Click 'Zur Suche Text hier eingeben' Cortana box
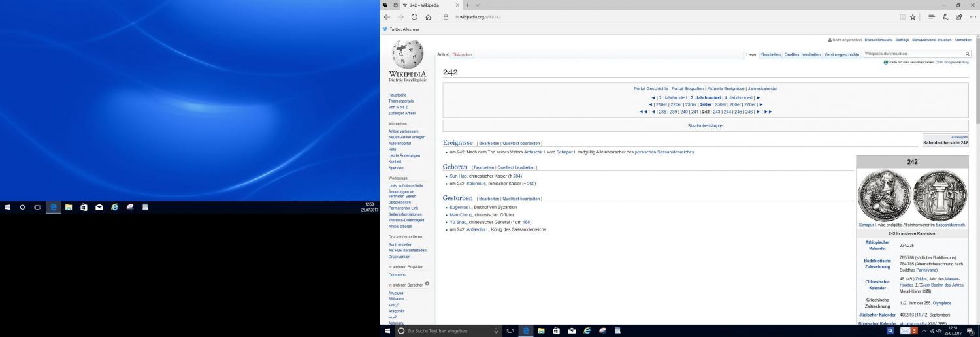This screenshot has height=337, width=980. (448, 331)
